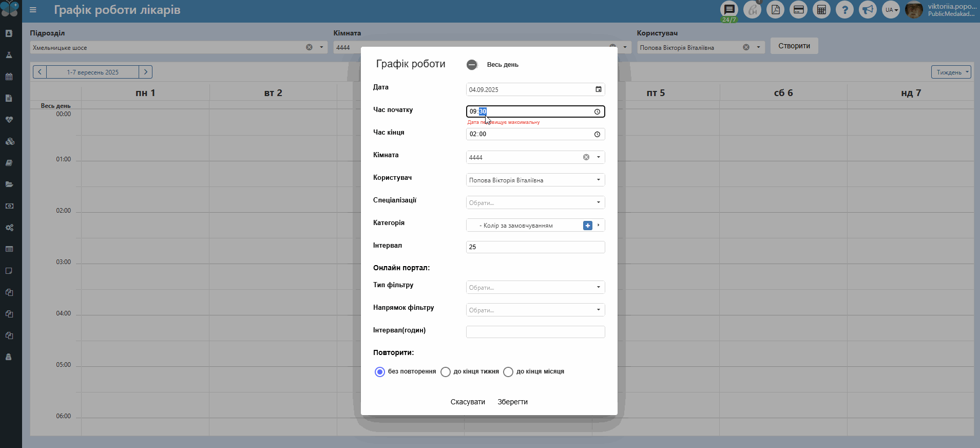Screen dimensions: 980x448
Task: Open the announcements megaphone icon
Action: pos(868,10)
